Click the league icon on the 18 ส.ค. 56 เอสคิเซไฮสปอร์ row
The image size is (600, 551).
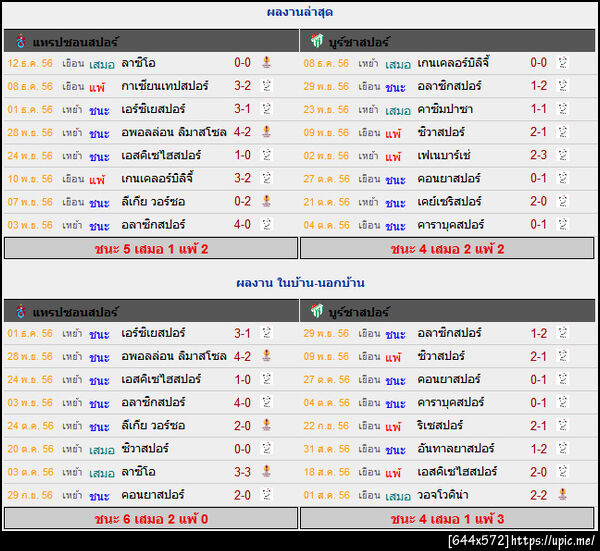tap(562, 471)
